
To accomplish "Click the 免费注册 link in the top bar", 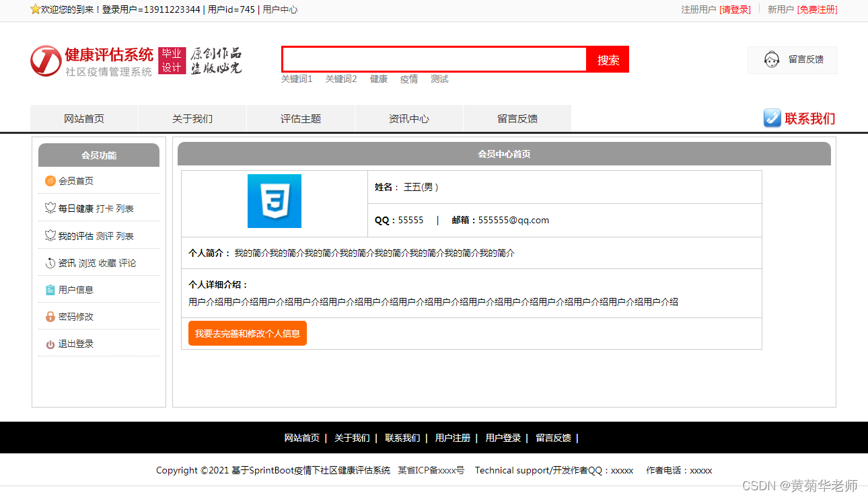I will pyautogui.click(x=818, y=9).
